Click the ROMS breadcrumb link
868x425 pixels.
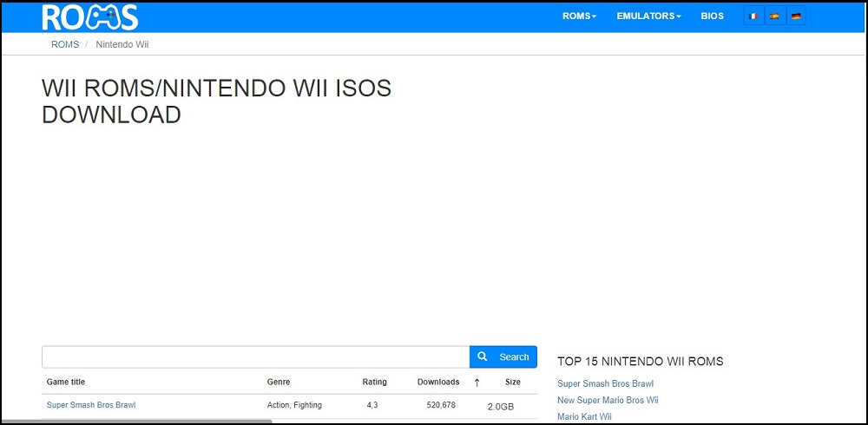point(65,44)
